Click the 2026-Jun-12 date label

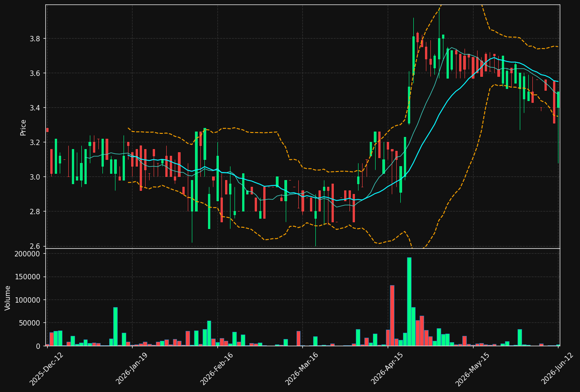[x=558, y=369]
